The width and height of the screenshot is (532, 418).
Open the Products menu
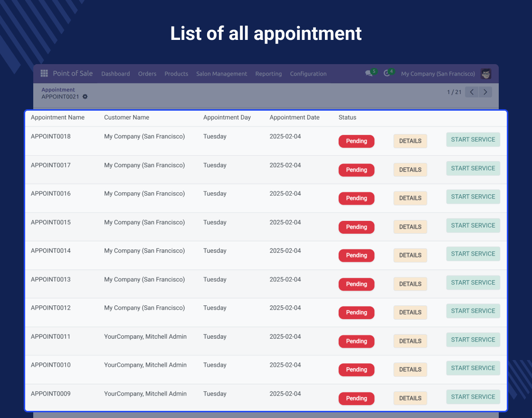(x=176, y=74)
